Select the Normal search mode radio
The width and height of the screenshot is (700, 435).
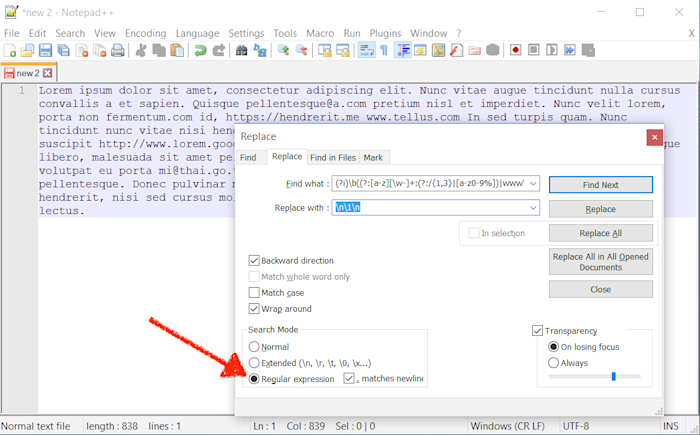(x=254, y=347)
